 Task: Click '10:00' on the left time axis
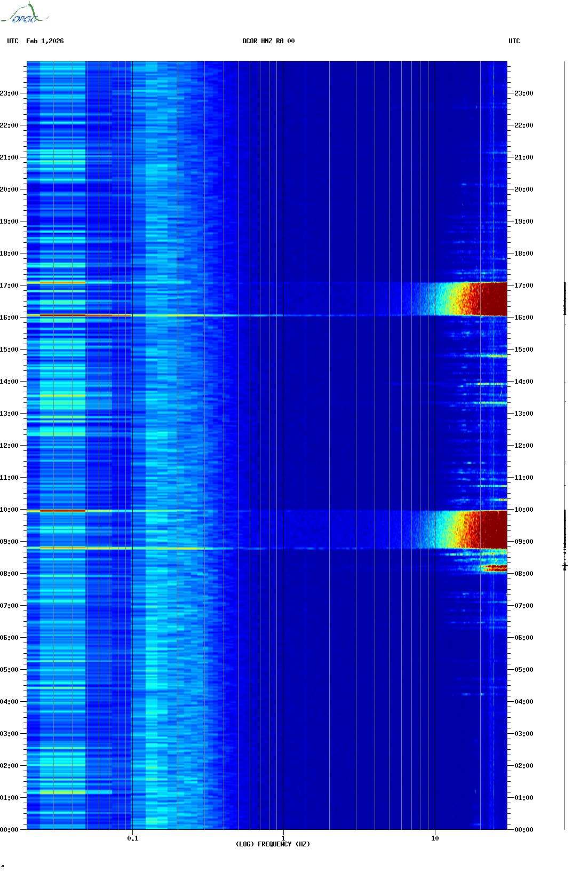pyautogui.click(x=9, y=510)
